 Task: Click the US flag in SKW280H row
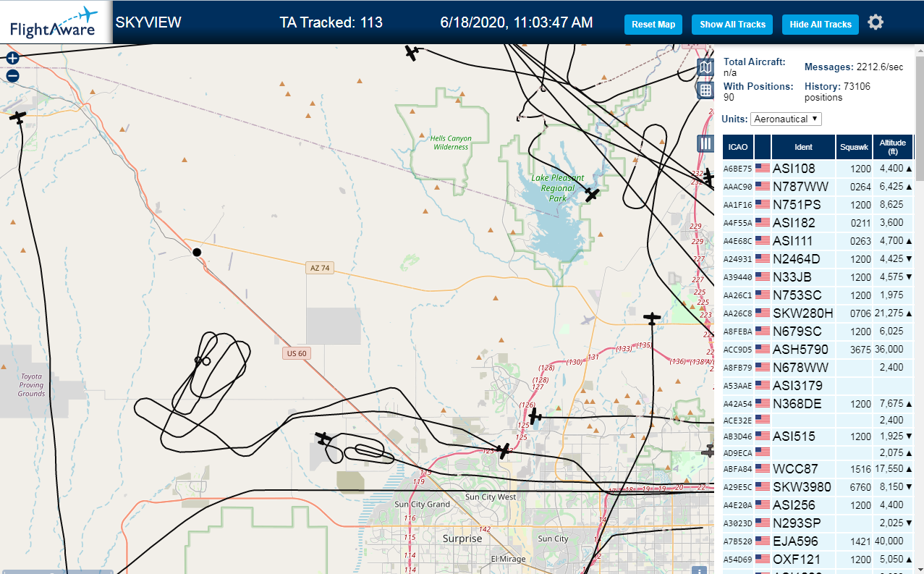(x=763, y=313)
